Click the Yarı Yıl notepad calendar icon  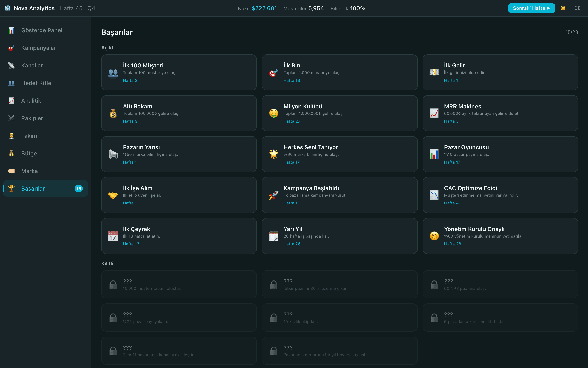274,236
